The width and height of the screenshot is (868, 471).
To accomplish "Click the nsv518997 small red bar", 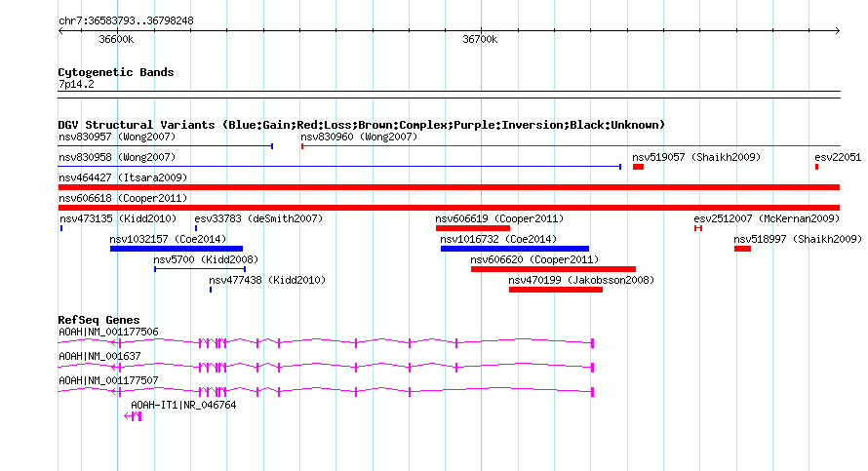I will [742, 249].
